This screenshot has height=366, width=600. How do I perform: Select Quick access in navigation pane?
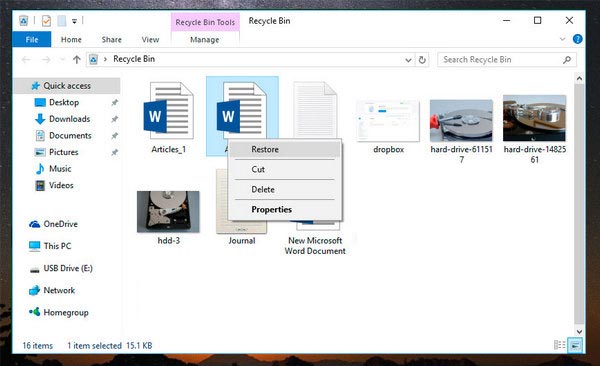pyautogui.click(x=67, y=86)
